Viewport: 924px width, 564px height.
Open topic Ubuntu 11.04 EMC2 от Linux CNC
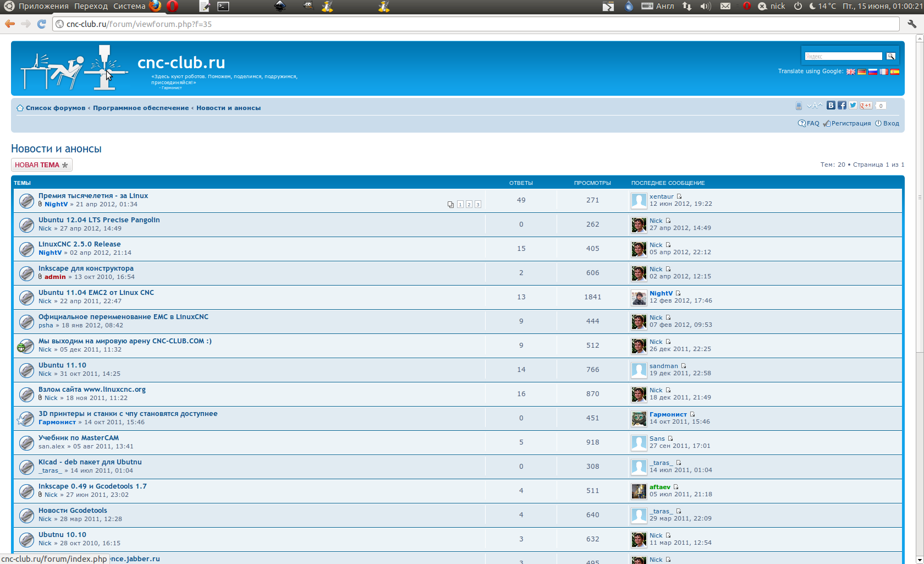point(96,293)
